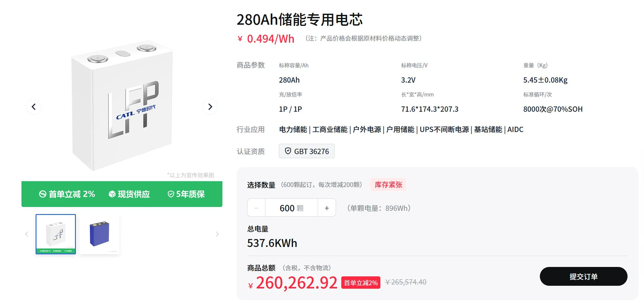
Task: Click the 280Ah储能专用电芯 product title
Action: coord(299,20)
